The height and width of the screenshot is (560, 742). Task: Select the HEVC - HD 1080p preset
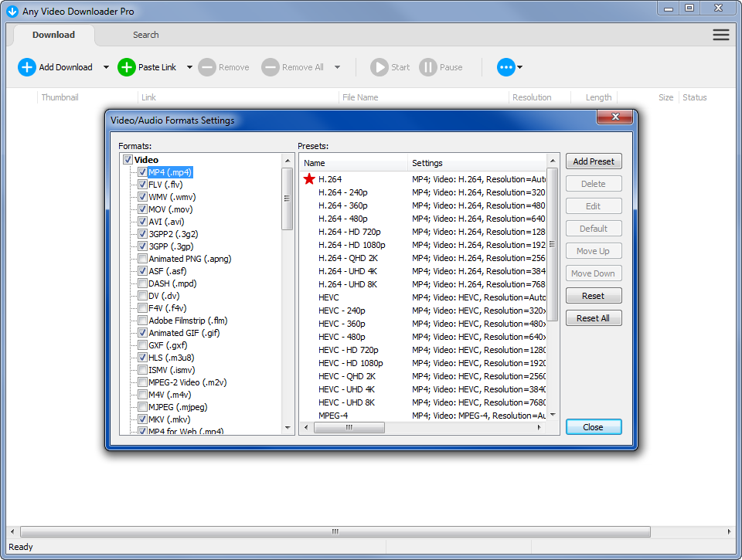424,363
